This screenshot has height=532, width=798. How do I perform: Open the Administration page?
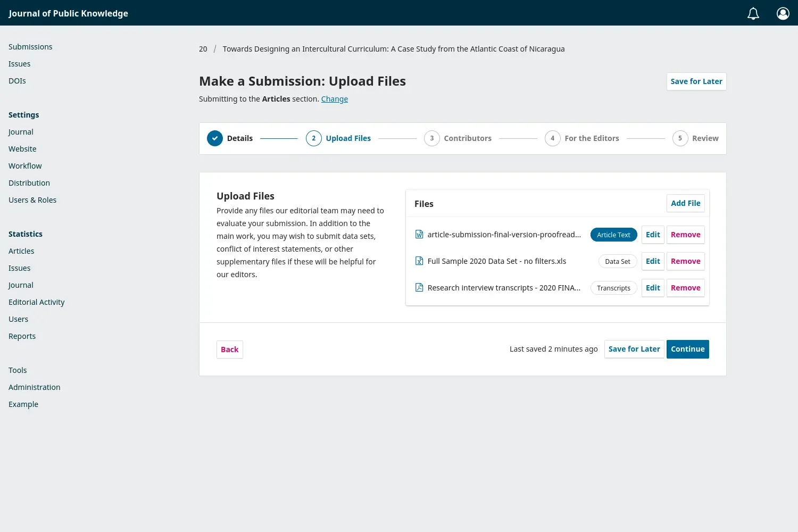pyautogui.click(x=34, y=387)
